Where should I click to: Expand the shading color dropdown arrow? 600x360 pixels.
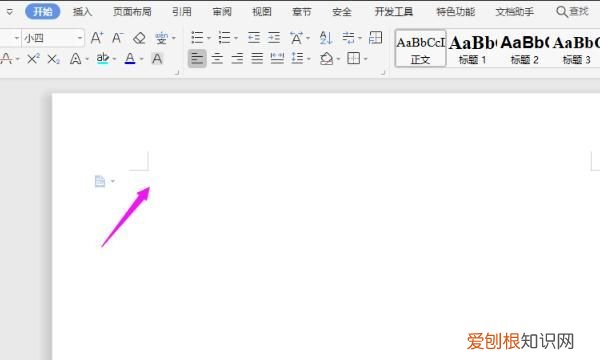click(338, 59)
